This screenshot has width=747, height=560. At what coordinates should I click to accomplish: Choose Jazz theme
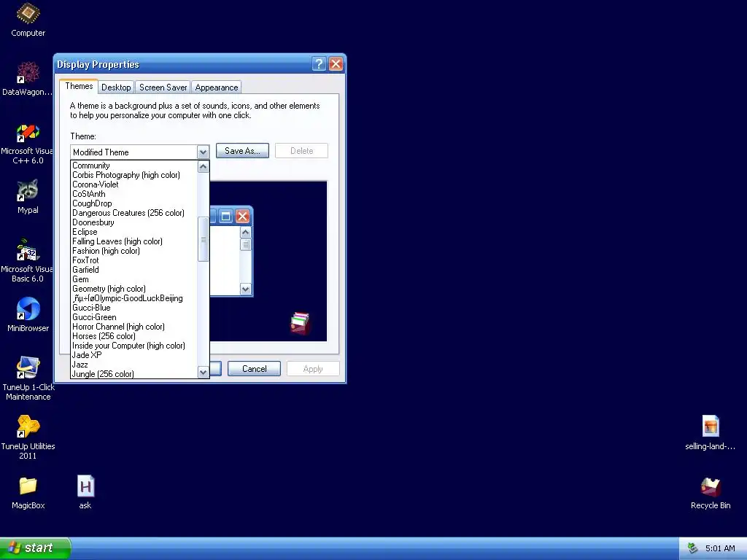point(134,365)
